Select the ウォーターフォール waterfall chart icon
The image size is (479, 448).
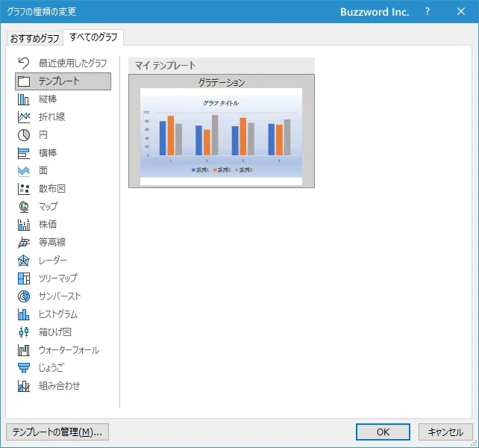pyautogui.click(x=24, y=350)
